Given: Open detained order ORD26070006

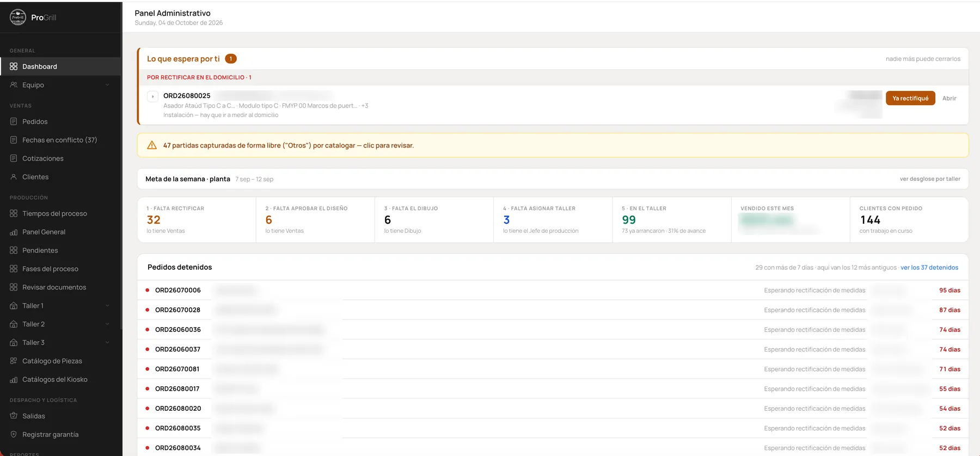Looking at the screenshot, I should (553, 290).
